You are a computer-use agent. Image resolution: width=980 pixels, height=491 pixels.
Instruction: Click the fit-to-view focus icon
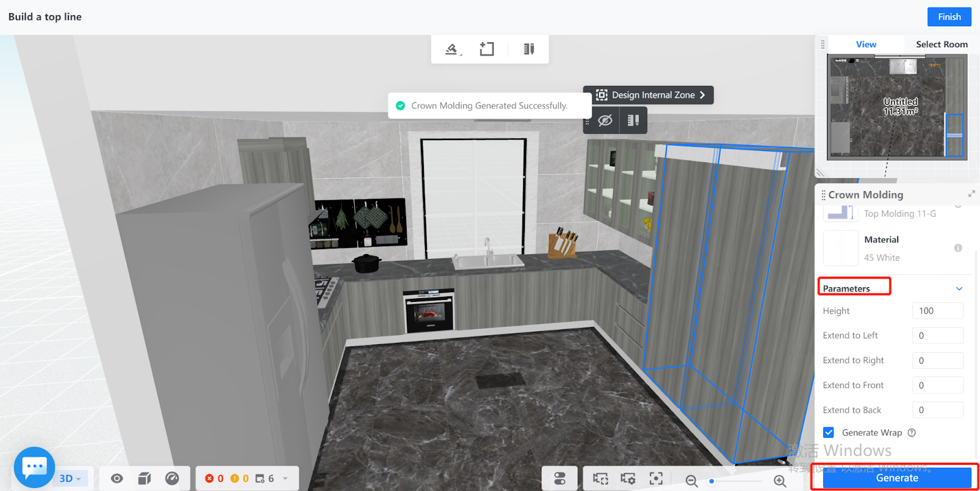pos(656,479)
